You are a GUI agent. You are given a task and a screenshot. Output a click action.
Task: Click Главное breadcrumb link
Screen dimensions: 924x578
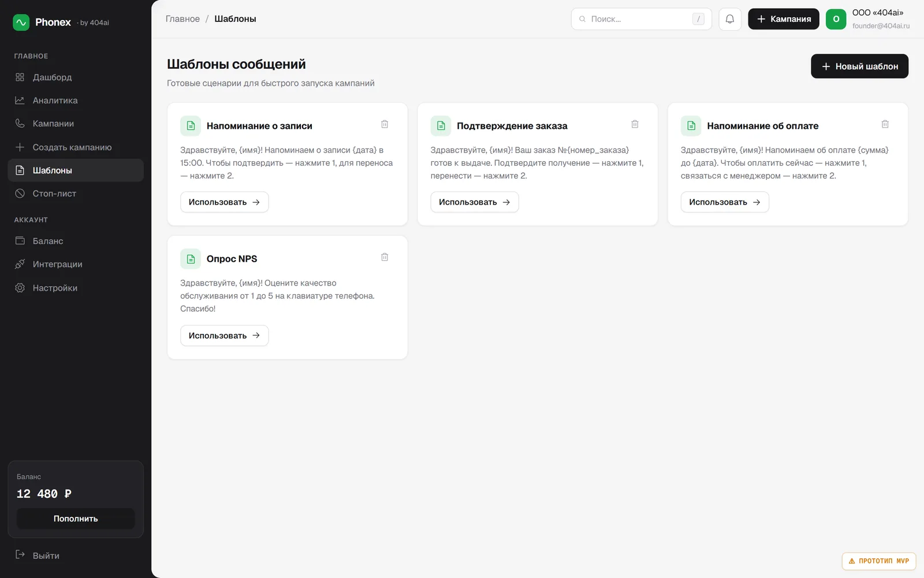coord(182,19)
